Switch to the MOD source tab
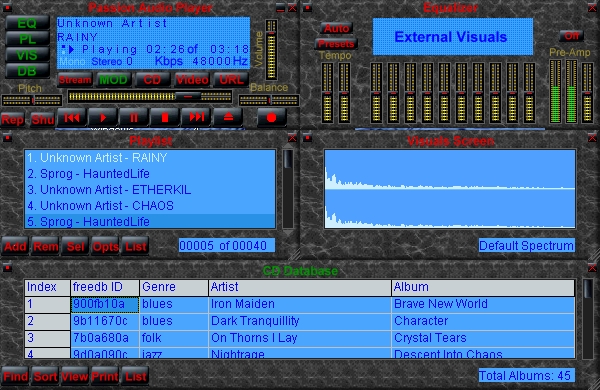The height and width of the screenshot is (390, 600). (x=113, y=80)
